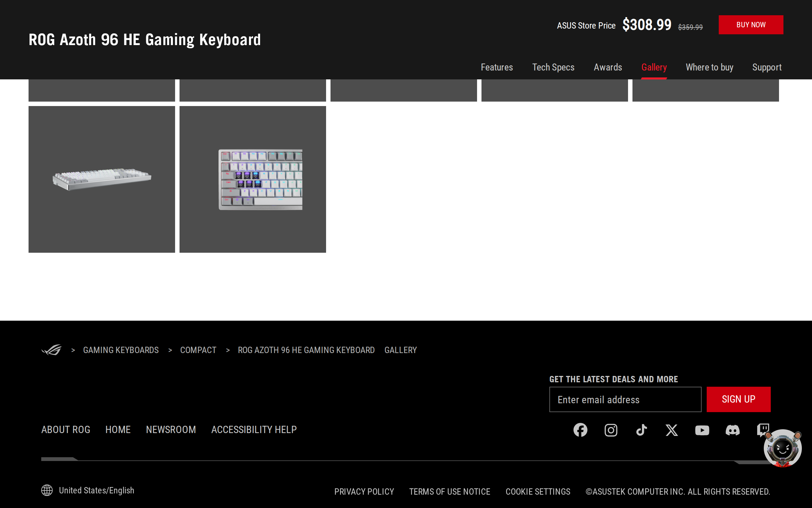
Task: Open the robot chat assistant avatar
Action: pos(783,448)
